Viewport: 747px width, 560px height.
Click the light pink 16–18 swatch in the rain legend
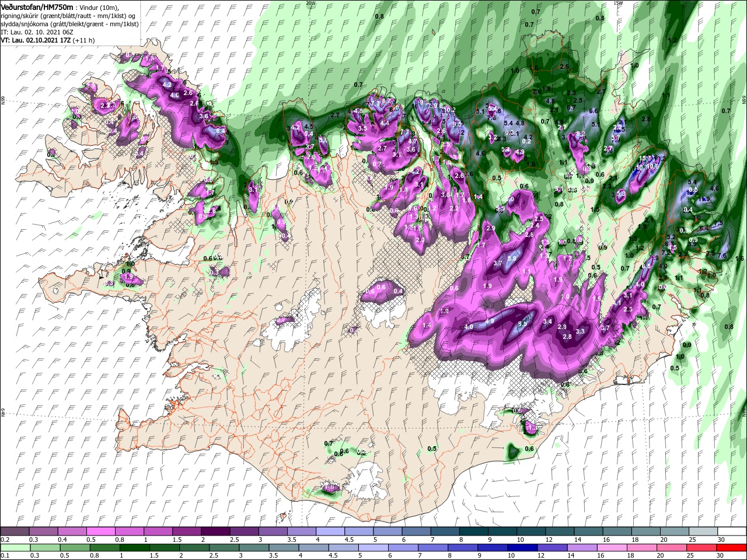point(612,548)
